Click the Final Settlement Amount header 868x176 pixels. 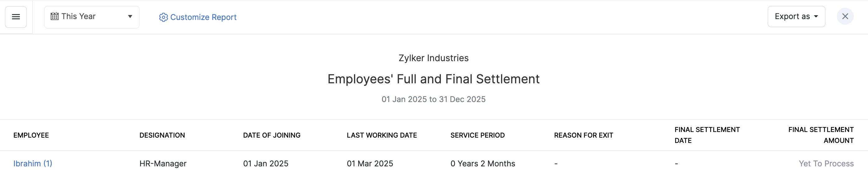coord(821,135)
